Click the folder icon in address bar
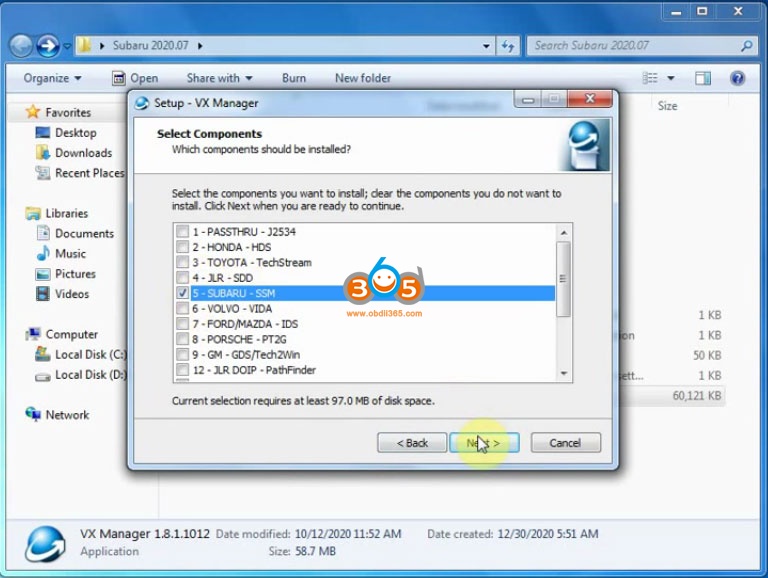The width and height of the screenshot is (768, 578). [84, 45]
